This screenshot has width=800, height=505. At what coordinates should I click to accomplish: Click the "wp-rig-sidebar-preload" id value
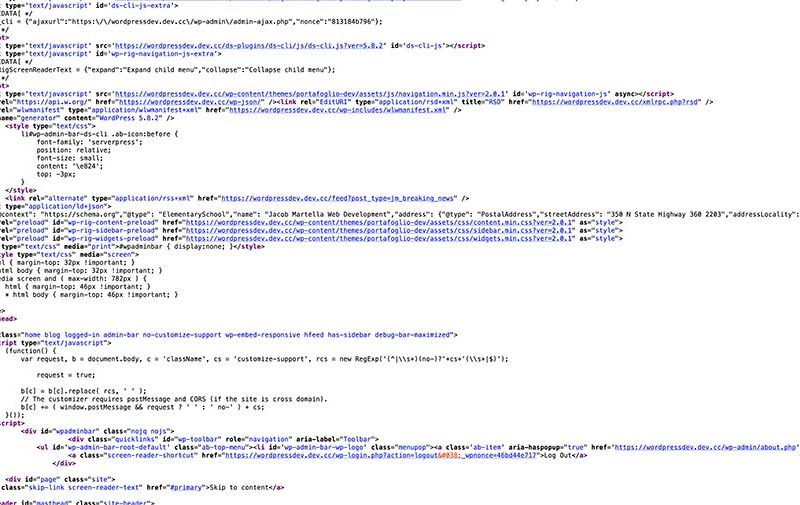(x=111, y=231)
